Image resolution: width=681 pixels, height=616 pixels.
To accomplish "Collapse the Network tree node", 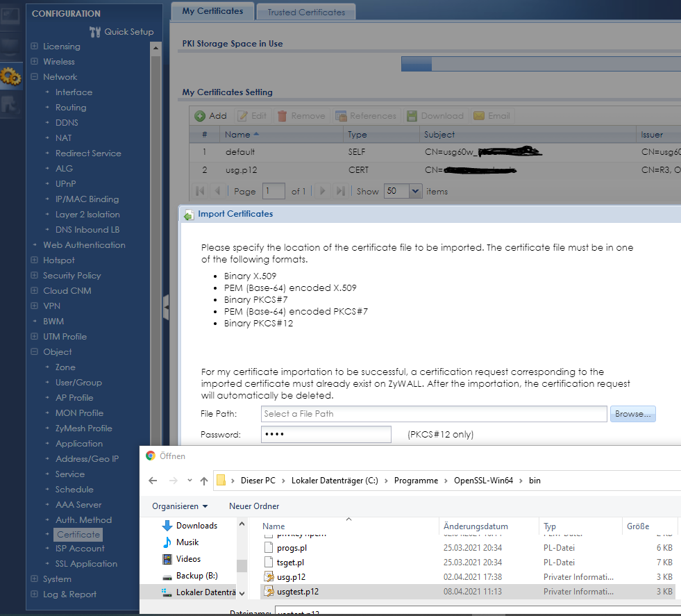I will (x=35, y=77).
